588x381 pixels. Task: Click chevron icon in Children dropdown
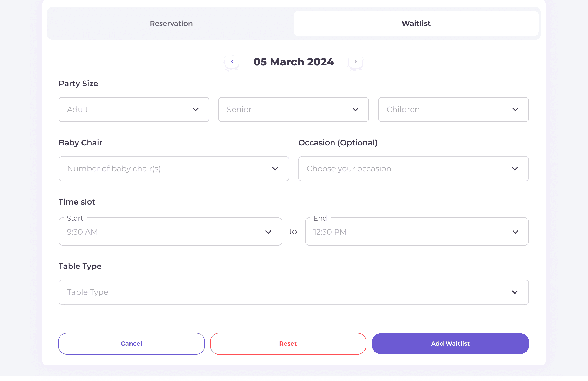(x=515, y=110)
